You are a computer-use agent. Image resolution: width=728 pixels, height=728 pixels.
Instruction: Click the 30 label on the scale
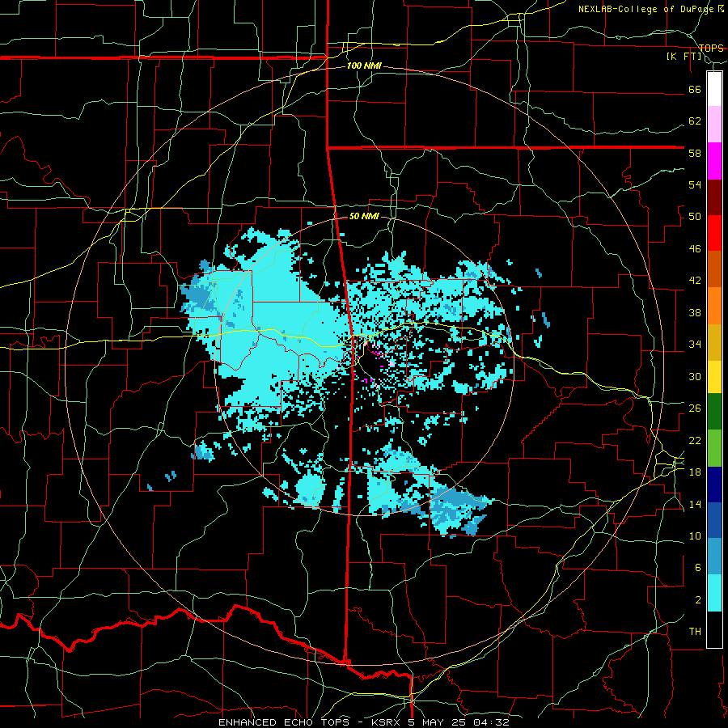(695, 376)
